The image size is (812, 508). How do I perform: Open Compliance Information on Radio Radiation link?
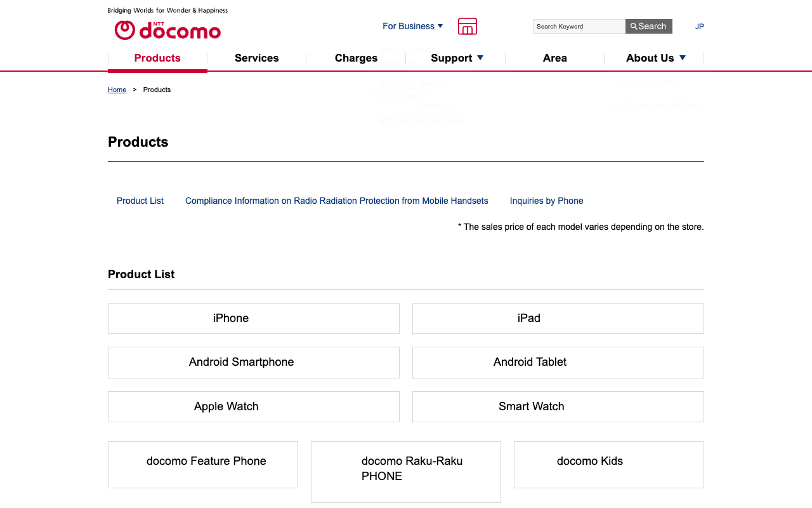(337, 201)
